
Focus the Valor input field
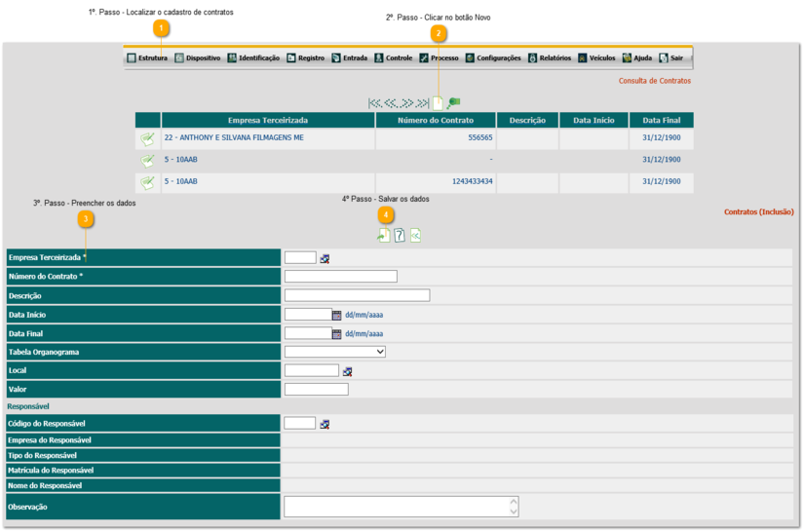pos(317,390)
